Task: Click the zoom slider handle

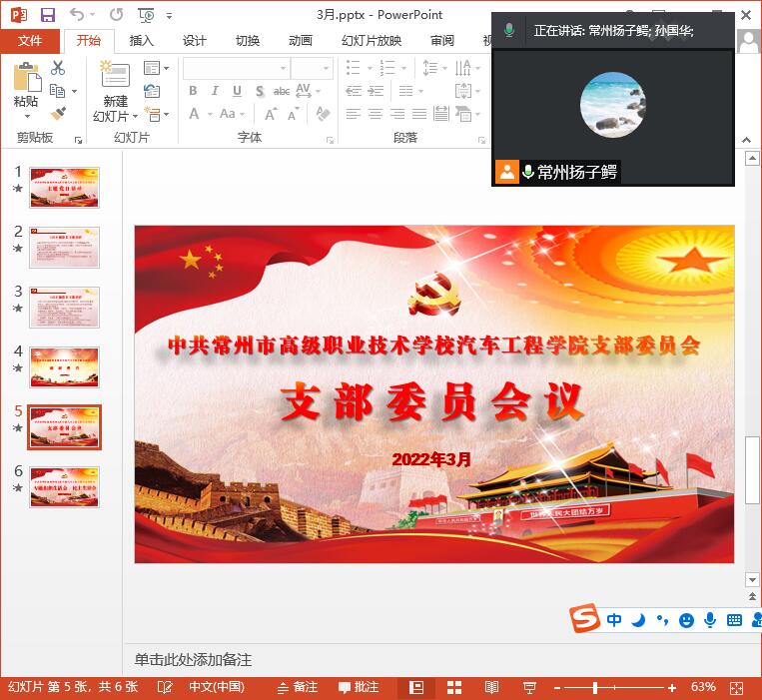Action: tap(595, 688)
